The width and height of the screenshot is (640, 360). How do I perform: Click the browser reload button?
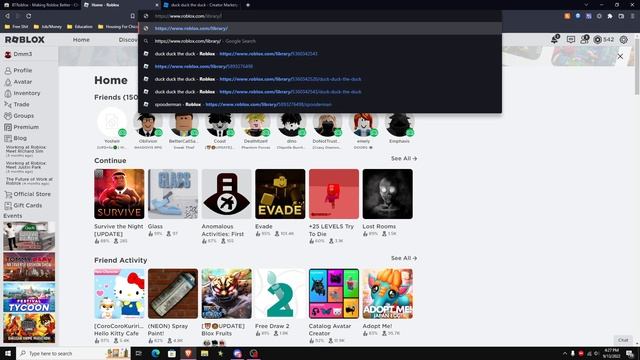[x=29, y=16]
